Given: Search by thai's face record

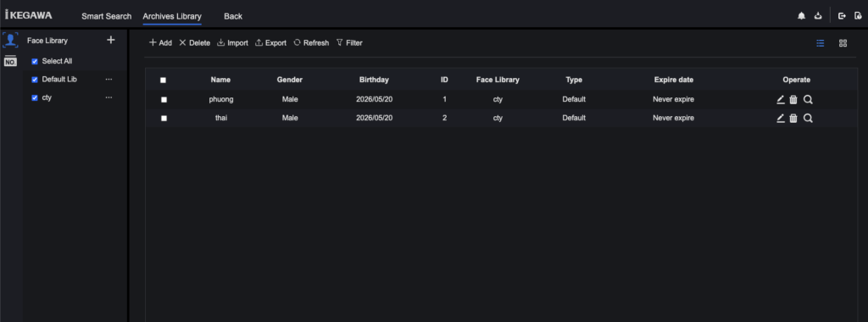Looking at the screenshot, I should [808, 118].
